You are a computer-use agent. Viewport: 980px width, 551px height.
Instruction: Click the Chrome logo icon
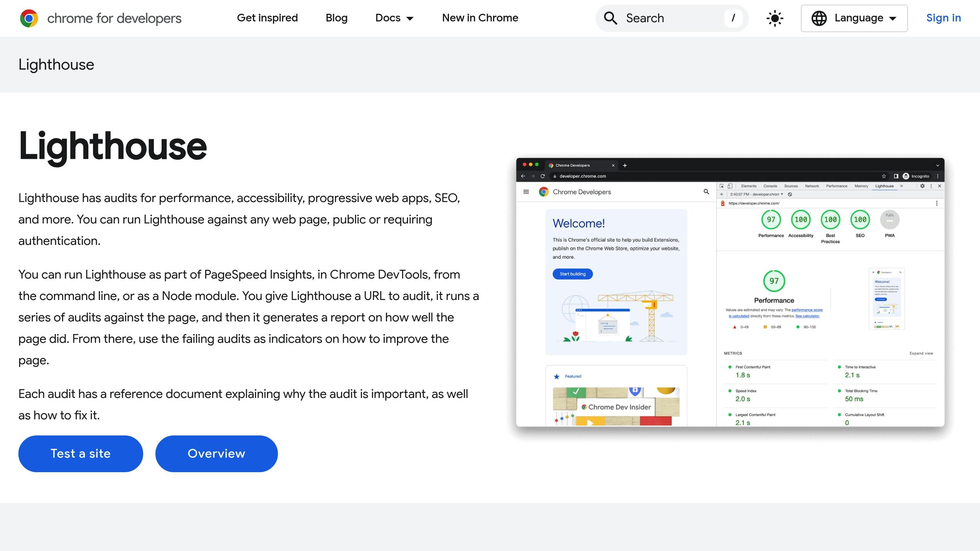point(29,18)
